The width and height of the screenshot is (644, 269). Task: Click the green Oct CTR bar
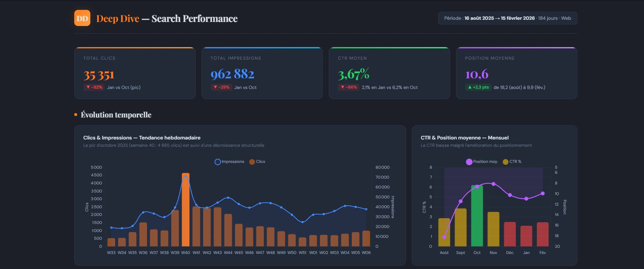point(477,216)
